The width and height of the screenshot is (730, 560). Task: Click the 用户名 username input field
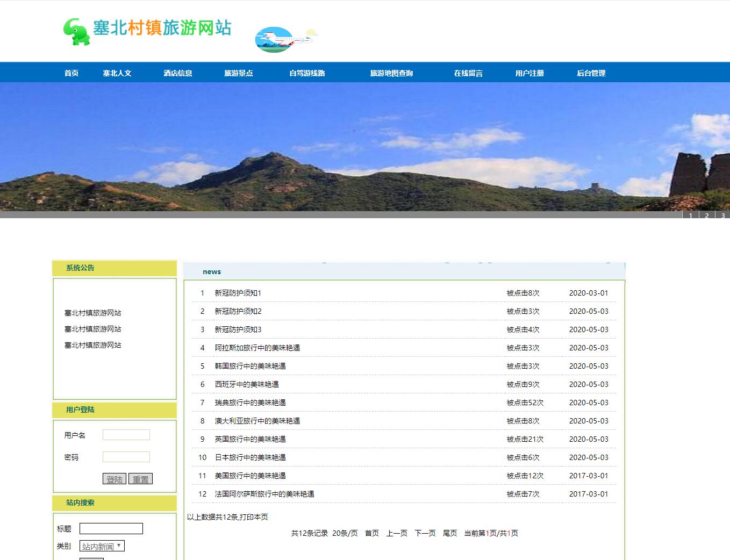pos(126,434)
